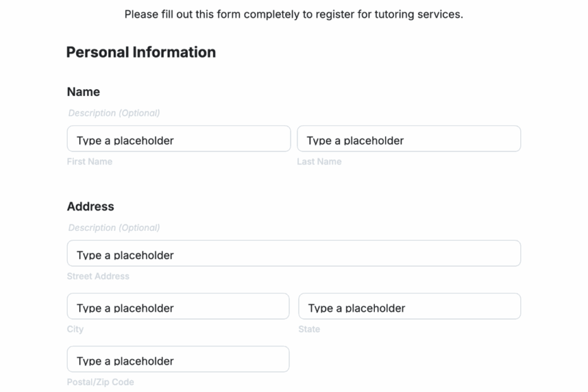The width and height of the screenshot is (588, 392).
Task: Select the Last Name field label
Action: pos(319,161)
